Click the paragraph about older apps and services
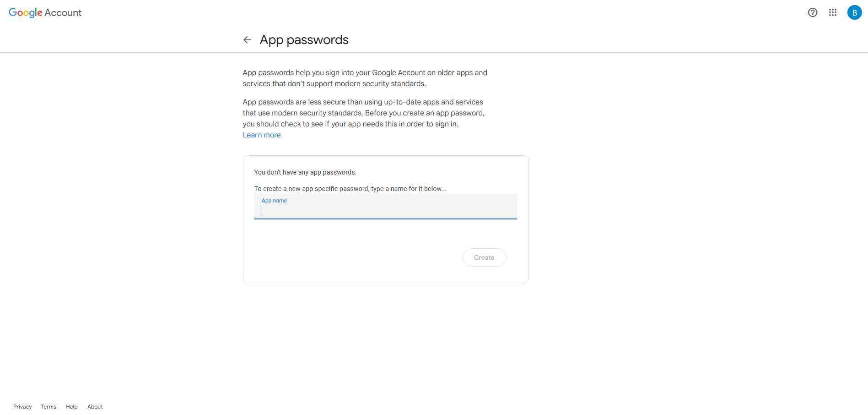Image resolution: width=868 pixels, height=415 pixels. (x=365, y=78)
